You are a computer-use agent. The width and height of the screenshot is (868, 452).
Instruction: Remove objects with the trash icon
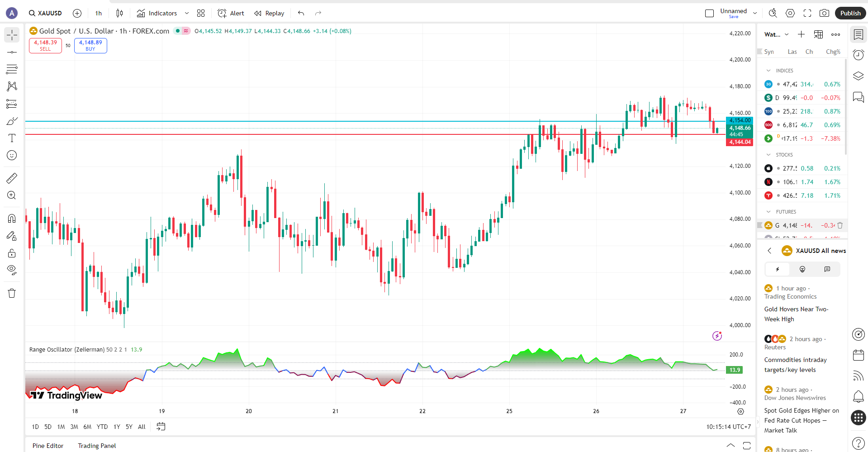[x=12, y=293]
